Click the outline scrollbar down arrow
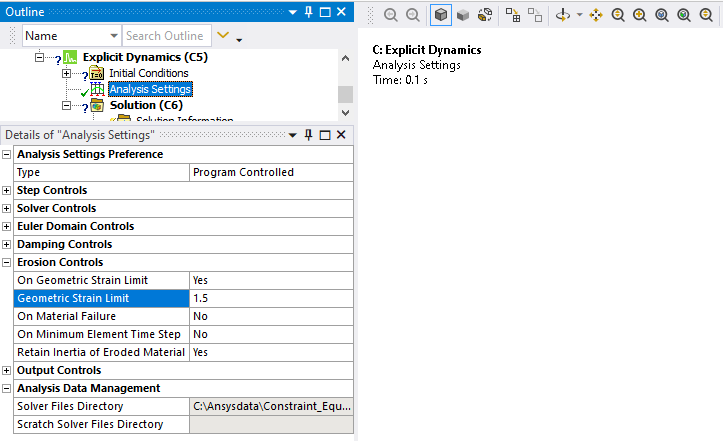The width and height of the screenshot is (723, 441). point(345,113)
